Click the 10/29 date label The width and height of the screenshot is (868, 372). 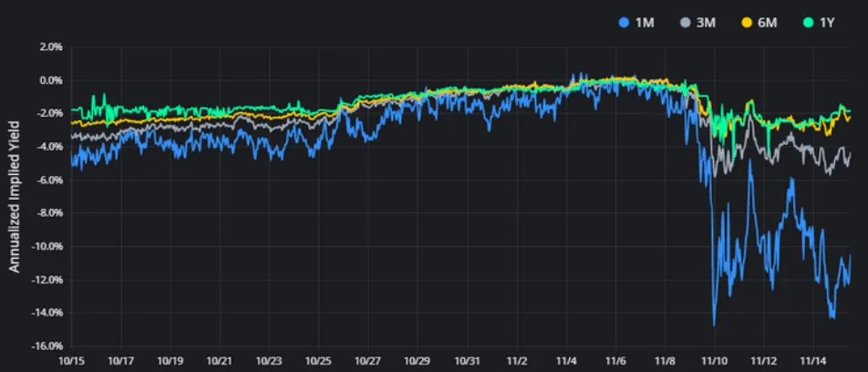coord(418,360)
